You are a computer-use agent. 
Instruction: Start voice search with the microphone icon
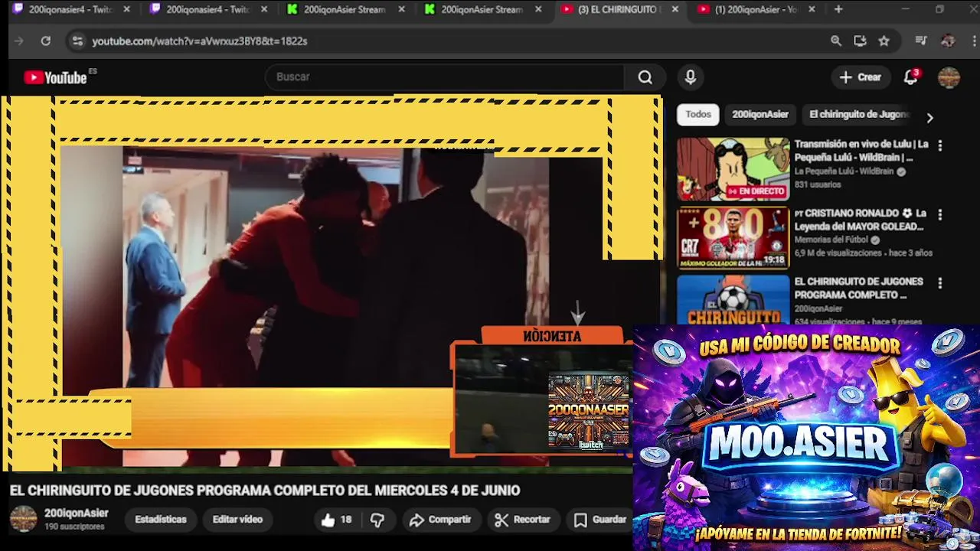pyautogui.click(x=691, y=77)
